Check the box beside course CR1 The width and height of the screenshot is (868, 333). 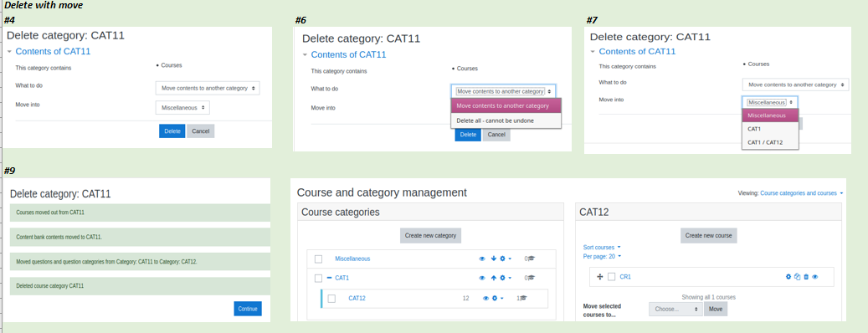[611, 277]
